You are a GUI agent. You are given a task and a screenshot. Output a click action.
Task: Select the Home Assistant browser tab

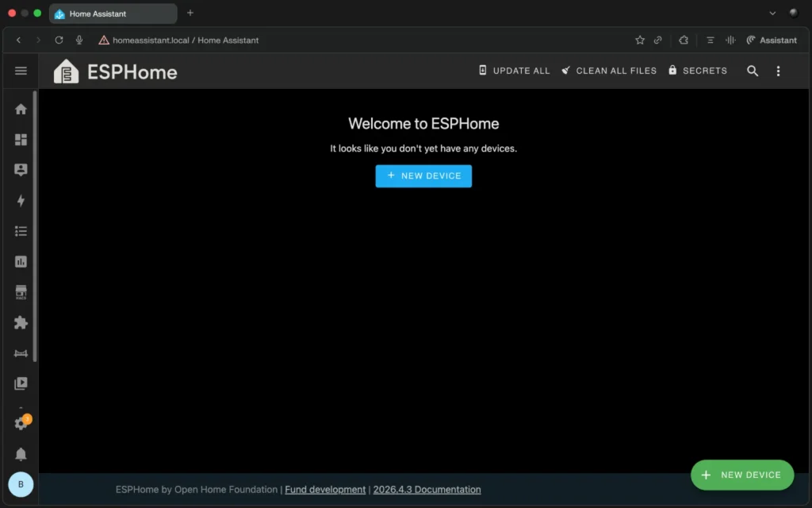coord(113,13)
